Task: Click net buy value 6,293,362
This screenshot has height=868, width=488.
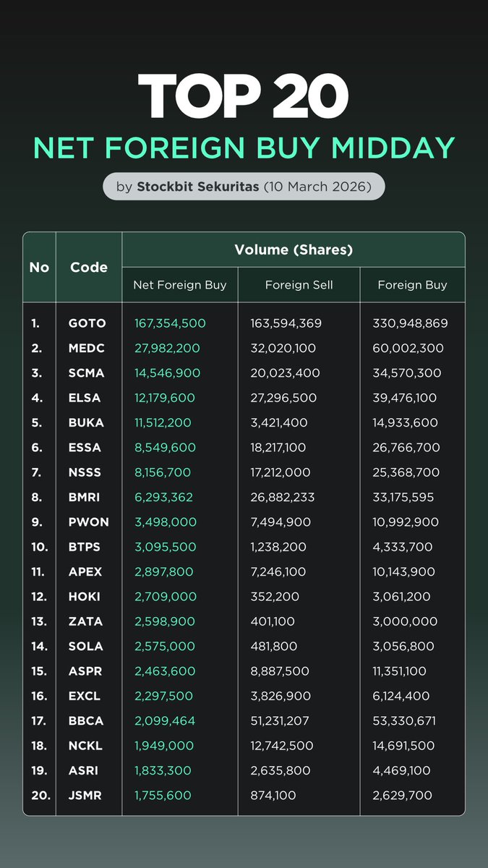Action: pos(163,497)
